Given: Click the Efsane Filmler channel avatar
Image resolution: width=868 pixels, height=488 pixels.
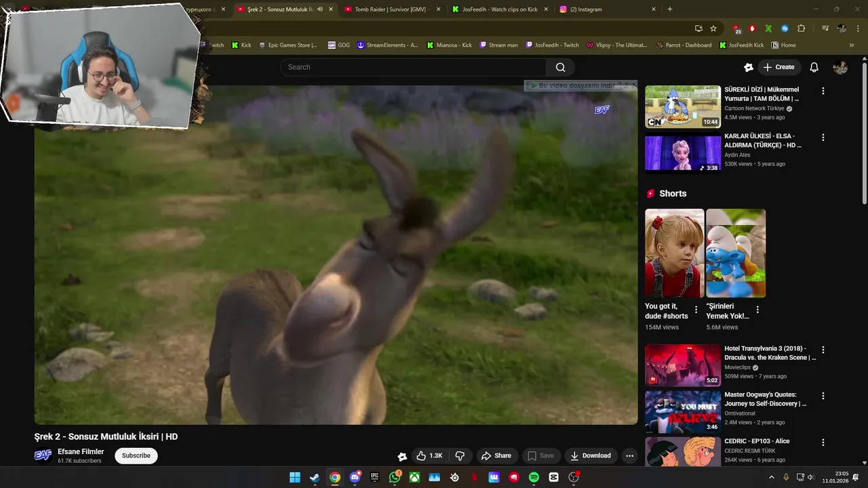Looking at the screenshot, I should pos(43,455).
